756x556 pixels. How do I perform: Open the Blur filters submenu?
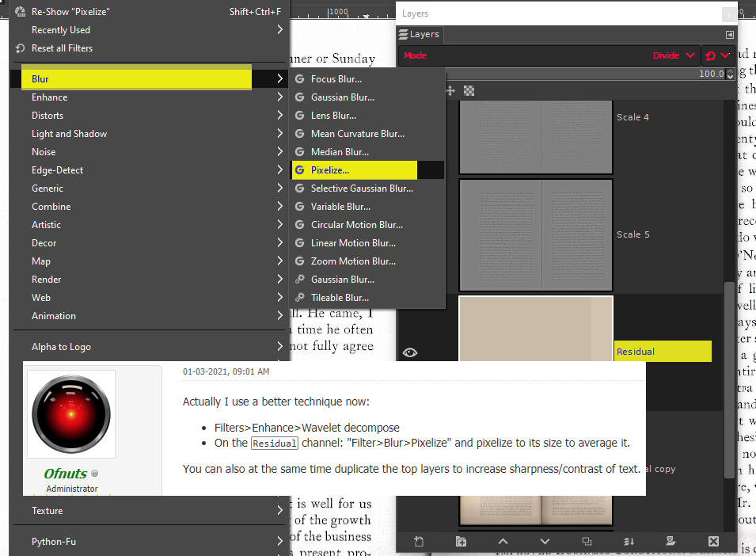pyautogui.click(x=149, y=78)
